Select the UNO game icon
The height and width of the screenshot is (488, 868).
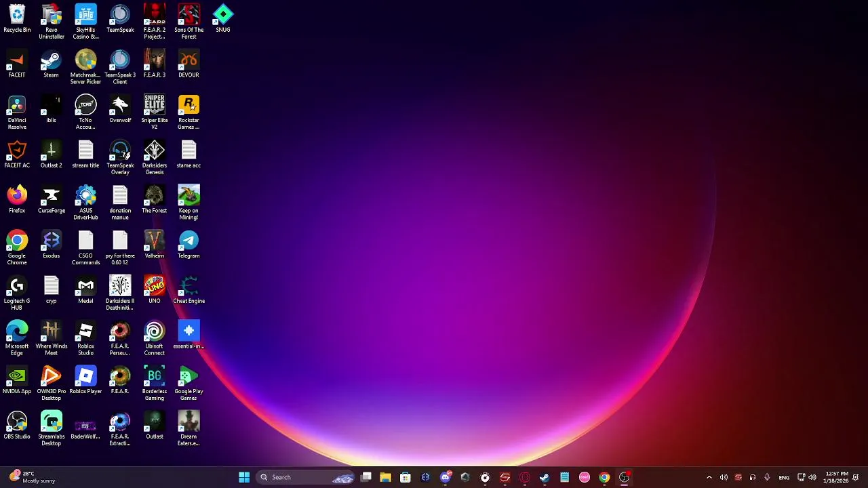click(155, 291)
